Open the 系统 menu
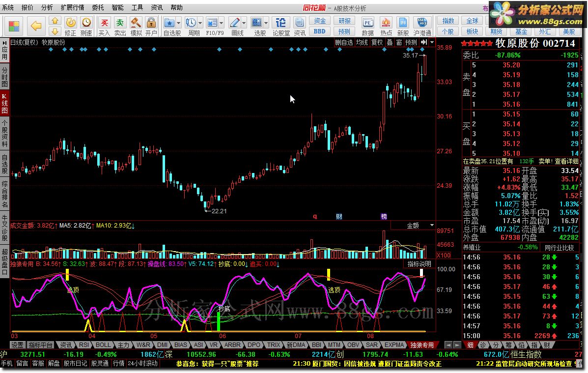The height and width of the screenshot is (373, 588). tap(8, 7)
